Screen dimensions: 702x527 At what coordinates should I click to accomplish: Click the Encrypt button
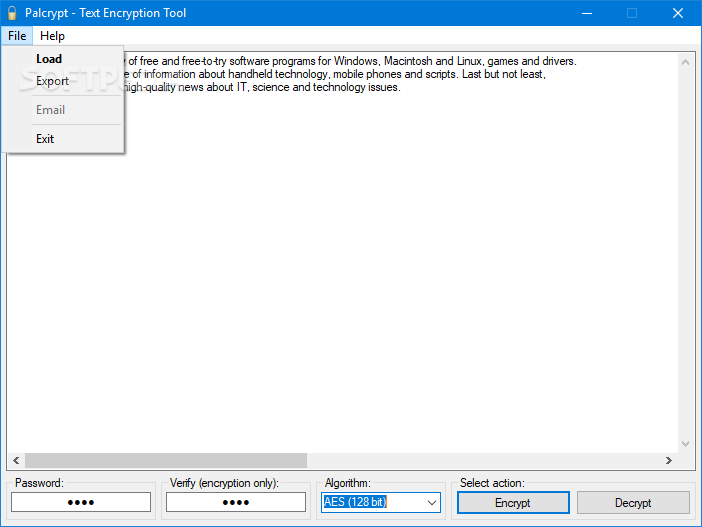513,503
